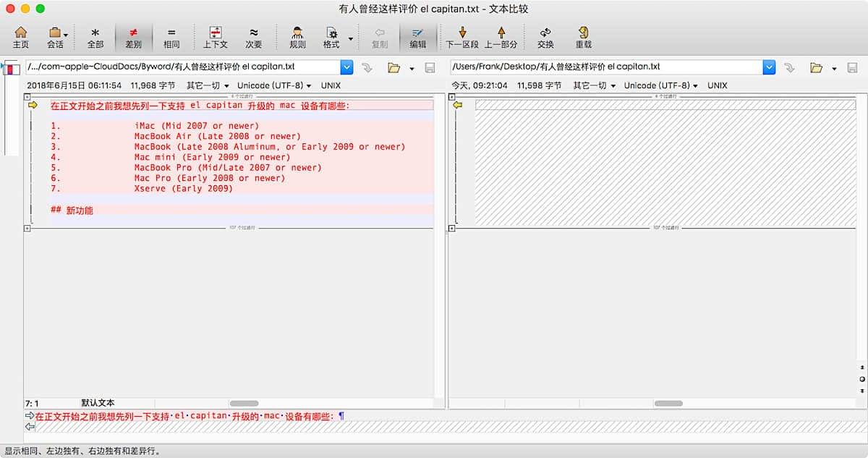Click the line 'MacBook Air (Late 2008 or newer)'

point(217,136)
